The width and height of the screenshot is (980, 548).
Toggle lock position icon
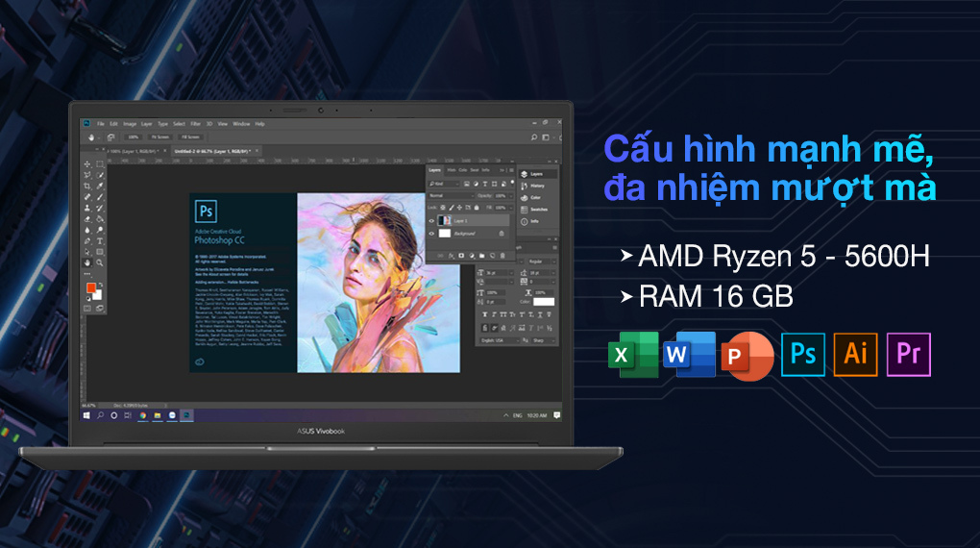[x=459, y=207]
